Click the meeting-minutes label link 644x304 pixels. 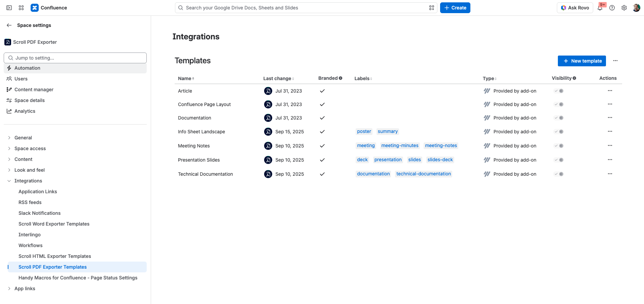[x=400, y=145]
